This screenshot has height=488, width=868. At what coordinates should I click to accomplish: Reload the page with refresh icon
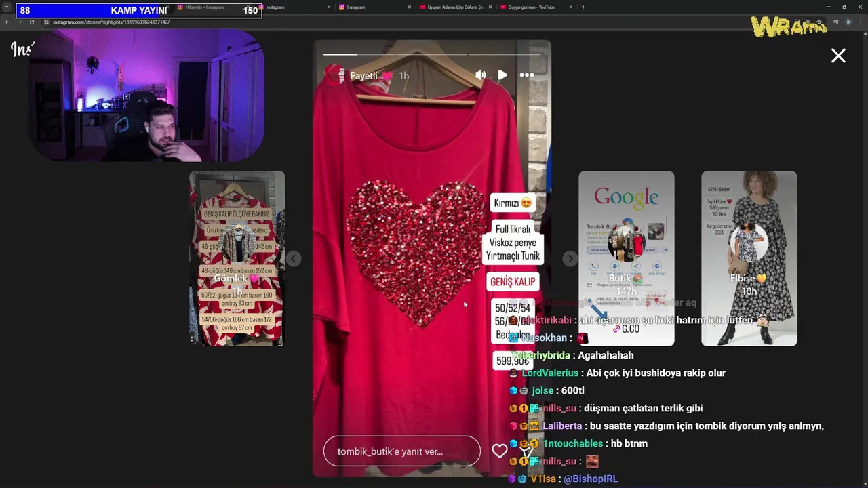(31, 22)
